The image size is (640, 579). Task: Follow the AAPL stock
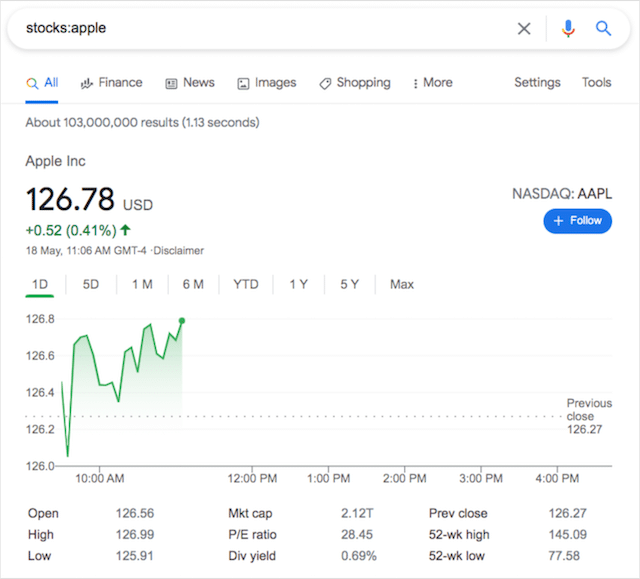click(578, 221)
